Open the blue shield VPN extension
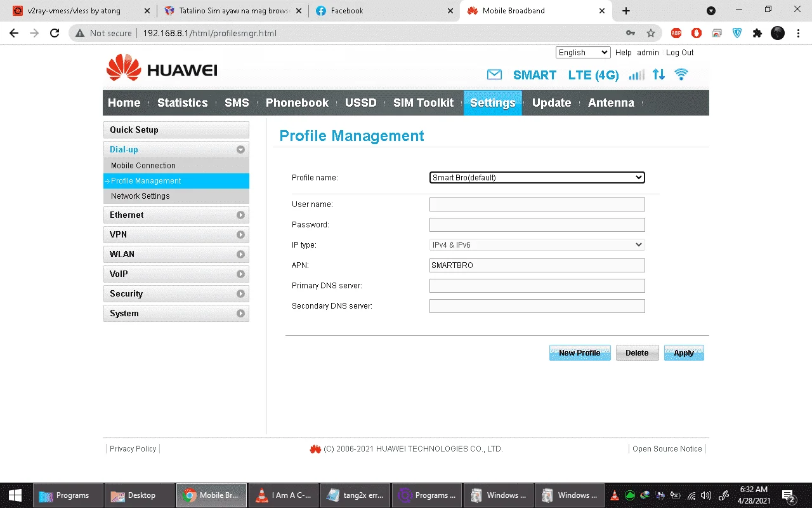 [737, 33]
